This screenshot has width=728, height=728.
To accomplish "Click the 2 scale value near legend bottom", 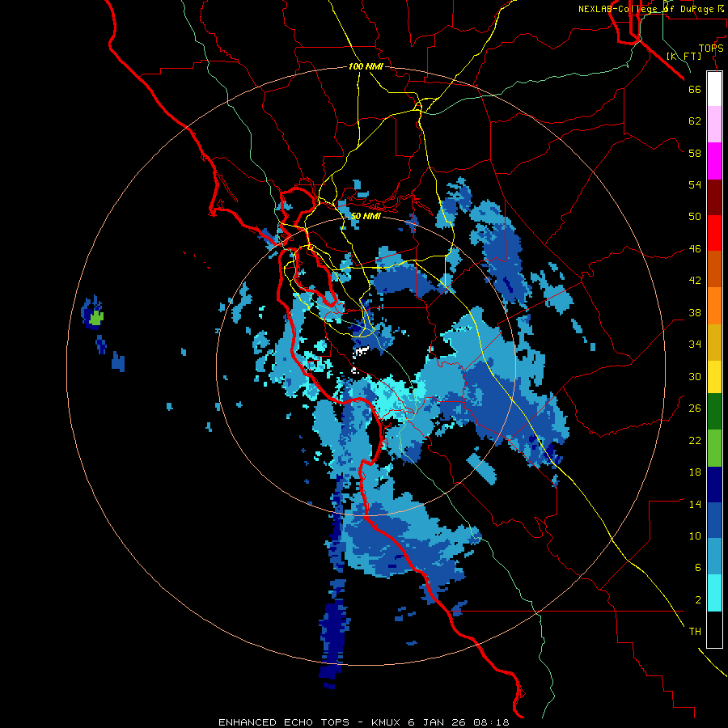I will coord(698,599).
